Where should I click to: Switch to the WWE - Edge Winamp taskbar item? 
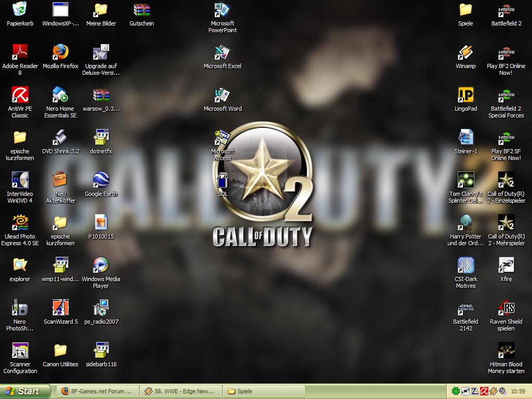(181, 391)
